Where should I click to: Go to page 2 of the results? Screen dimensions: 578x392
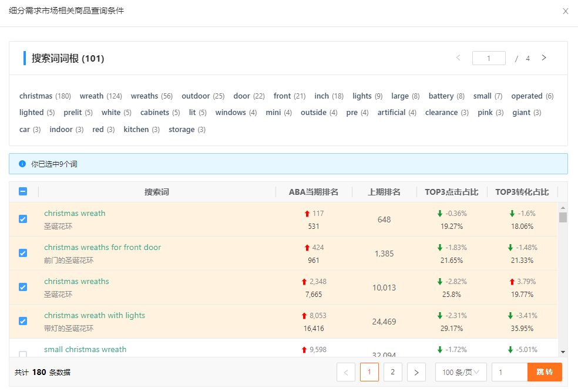[x=392, y=372]
